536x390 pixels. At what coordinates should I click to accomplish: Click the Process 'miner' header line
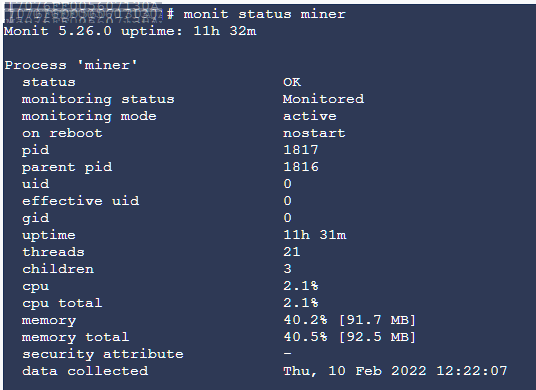pyautogui.click(x=71, y=65)
